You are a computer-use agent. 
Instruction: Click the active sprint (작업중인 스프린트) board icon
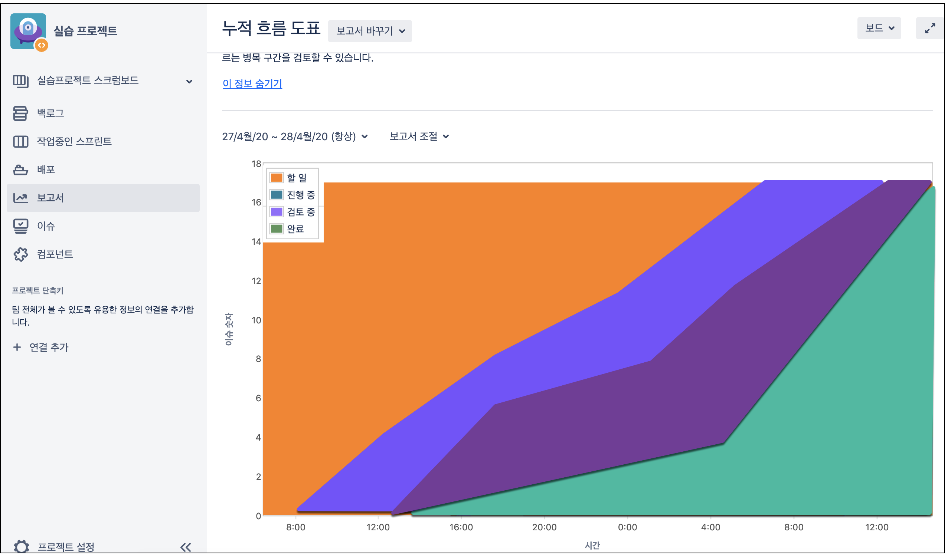point(20,142)
